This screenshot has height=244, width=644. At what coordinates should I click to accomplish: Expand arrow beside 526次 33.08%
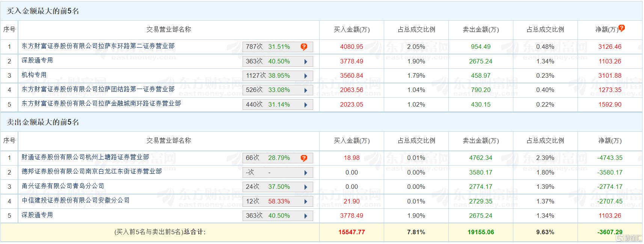click(x=306, y=90)
